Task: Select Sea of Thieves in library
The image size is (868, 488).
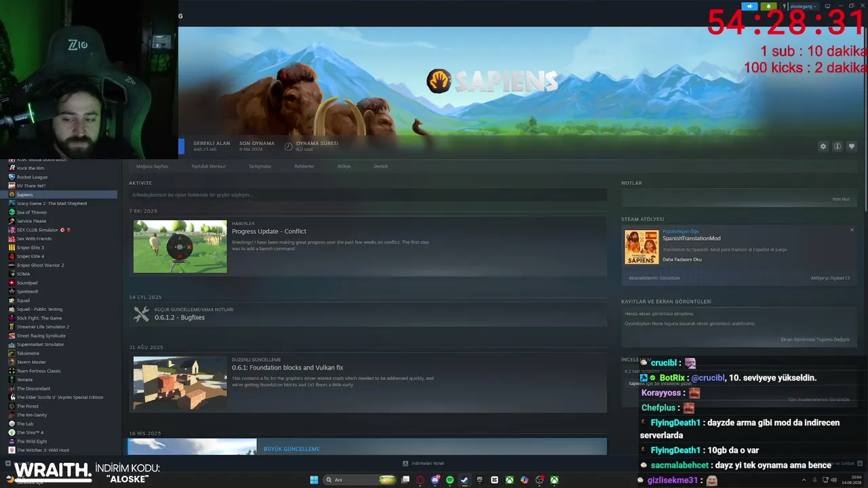Action: coord(32,212)
